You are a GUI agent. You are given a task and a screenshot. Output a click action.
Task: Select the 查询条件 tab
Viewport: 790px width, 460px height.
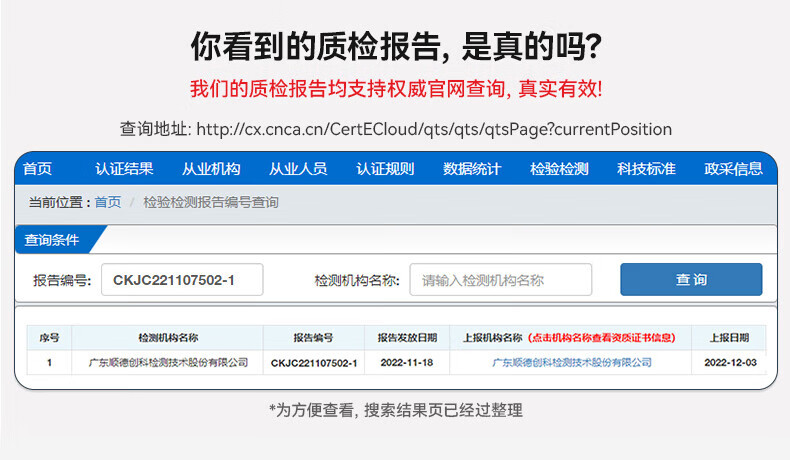(53, 240)
